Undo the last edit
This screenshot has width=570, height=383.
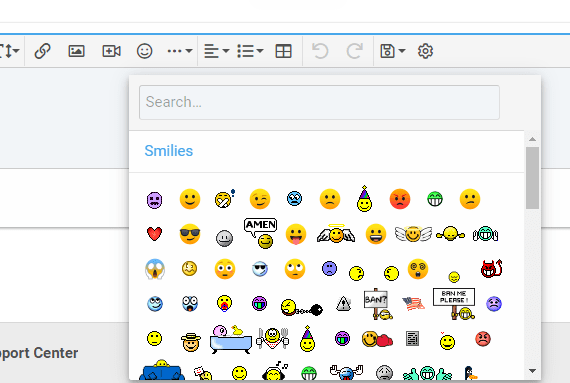tap(320, 51)
